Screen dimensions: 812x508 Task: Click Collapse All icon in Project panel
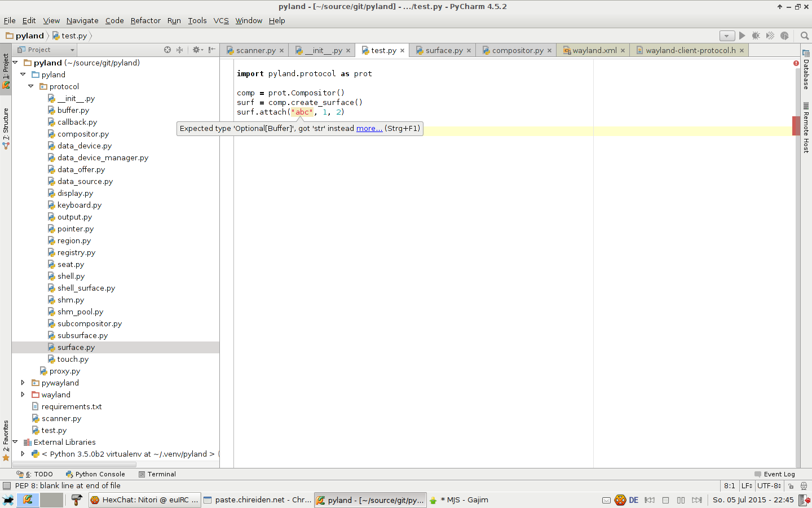180,50
